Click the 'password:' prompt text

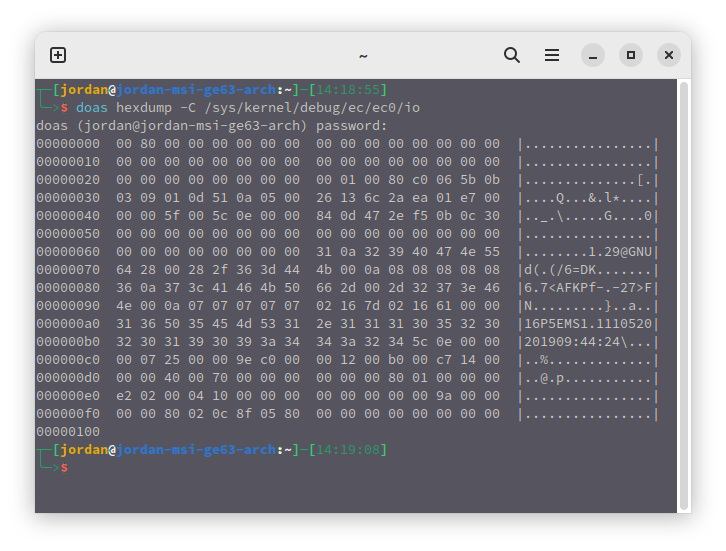point(351,125)
